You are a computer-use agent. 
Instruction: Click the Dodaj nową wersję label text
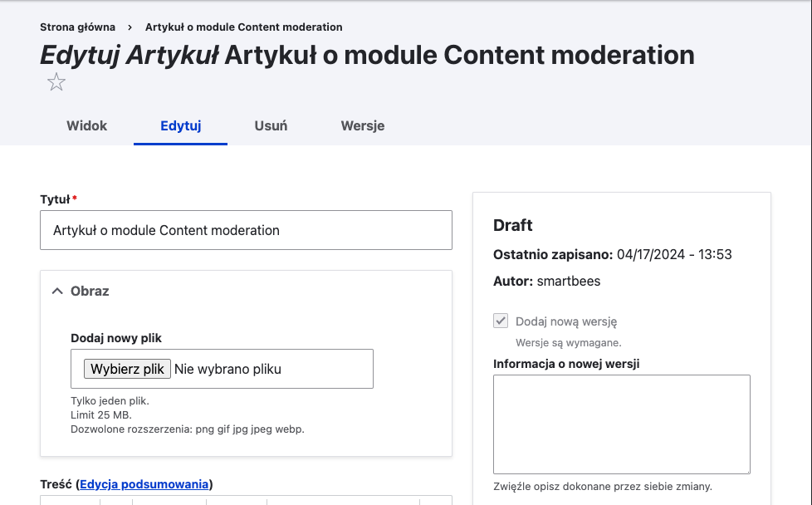click(566, 321)
